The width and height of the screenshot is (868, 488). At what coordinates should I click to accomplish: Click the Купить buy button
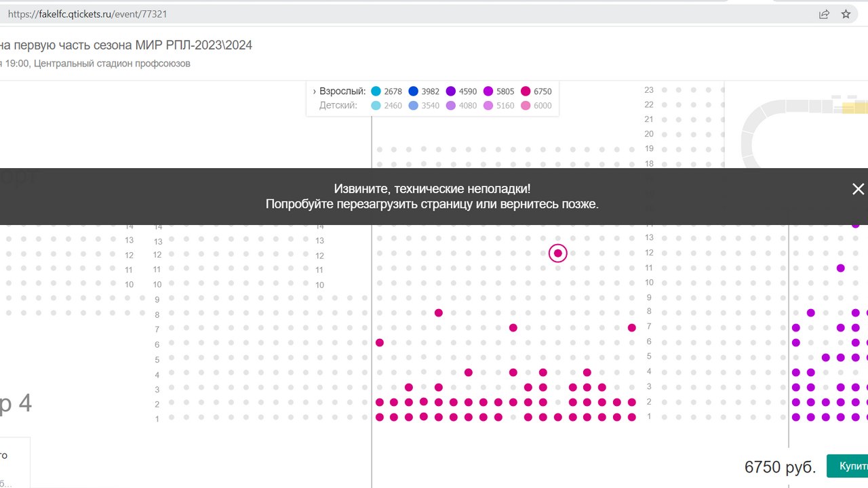[848, 466]
